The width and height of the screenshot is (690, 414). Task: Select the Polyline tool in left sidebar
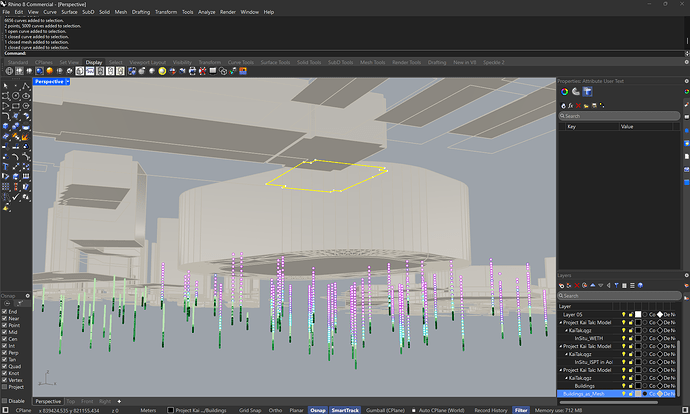point(26,86)
